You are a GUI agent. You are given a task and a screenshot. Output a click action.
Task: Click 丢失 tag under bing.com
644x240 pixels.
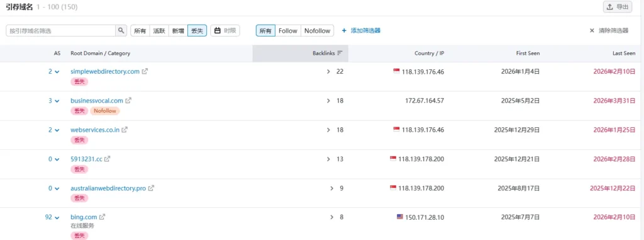[79, 236]
